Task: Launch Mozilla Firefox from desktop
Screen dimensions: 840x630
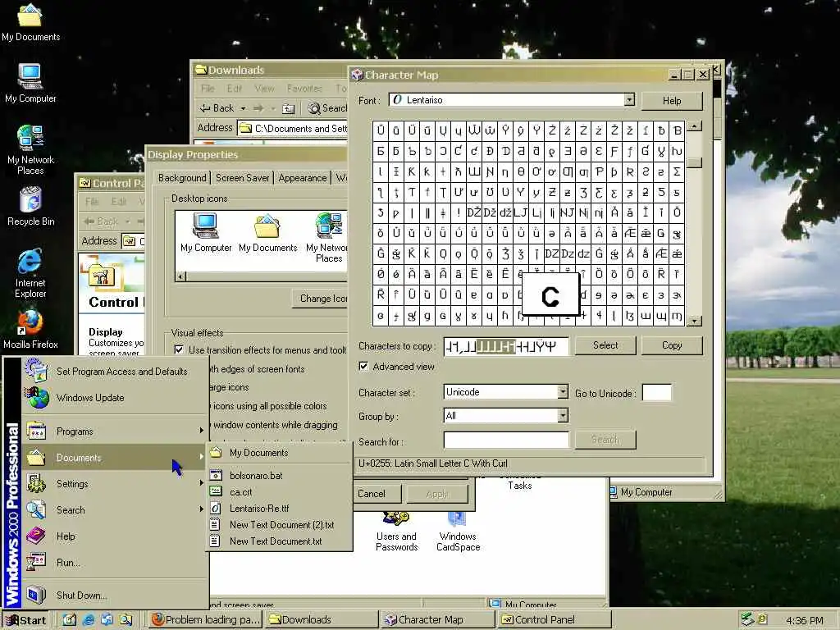Action: [x=30, y=329]
